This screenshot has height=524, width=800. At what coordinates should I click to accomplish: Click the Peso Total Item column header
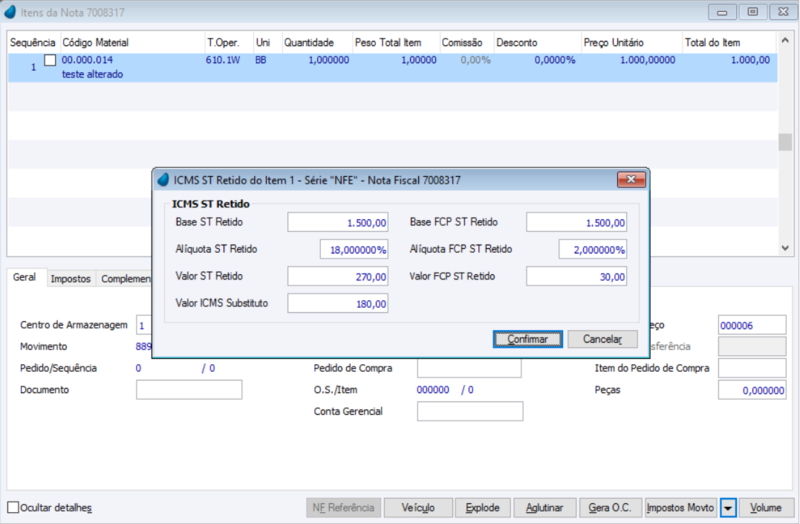pos(396,42)
